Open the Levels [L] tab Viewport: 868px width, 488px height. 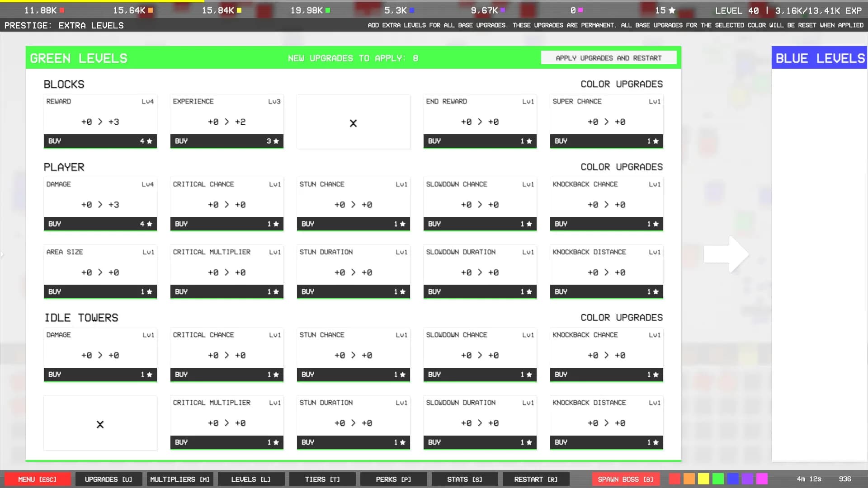pos(251,479)
